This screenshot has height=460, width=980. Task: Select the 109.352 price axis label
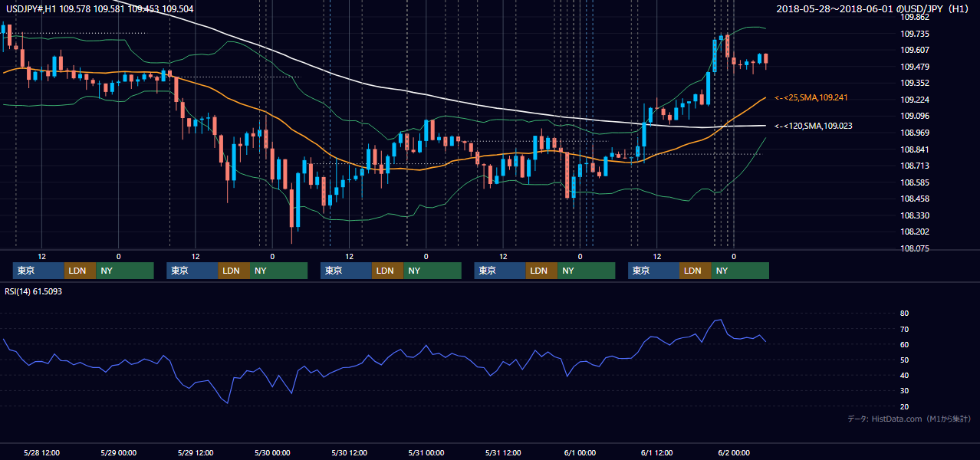(915, 83)
